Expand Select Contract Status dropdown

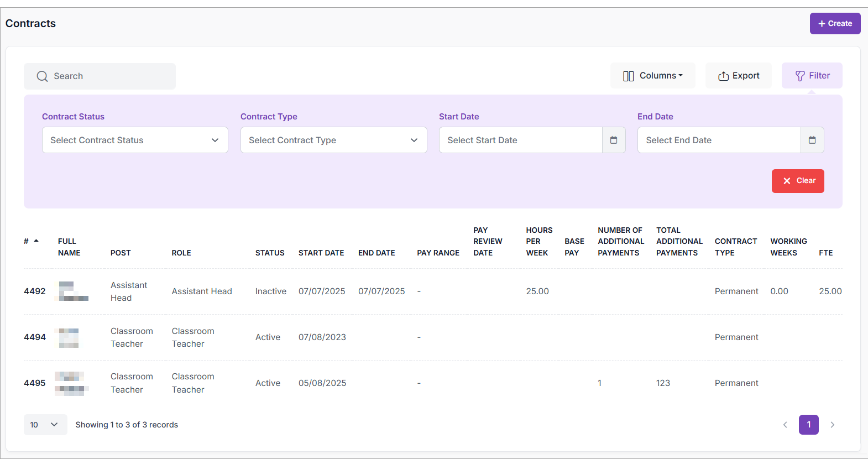pos(135,140)
